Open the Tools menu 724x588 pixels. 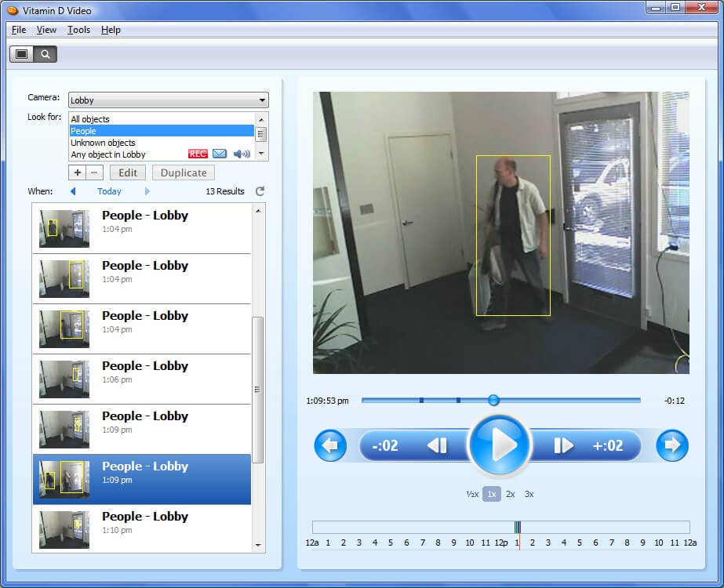click(78, 30)
